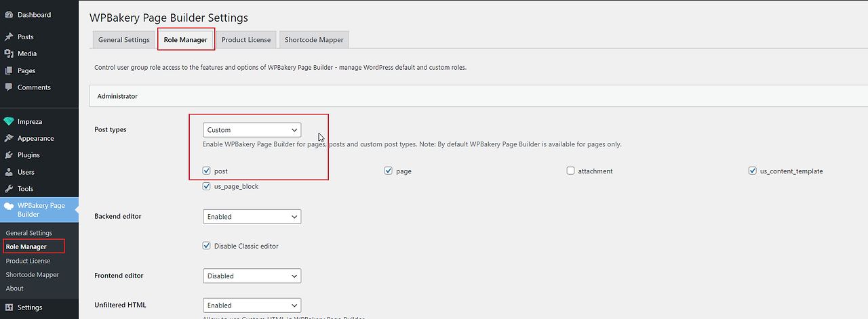Viewport: 868px width, 319px height.
Task: Click the Dashboard gauge icon
Action: click(9, 15)
